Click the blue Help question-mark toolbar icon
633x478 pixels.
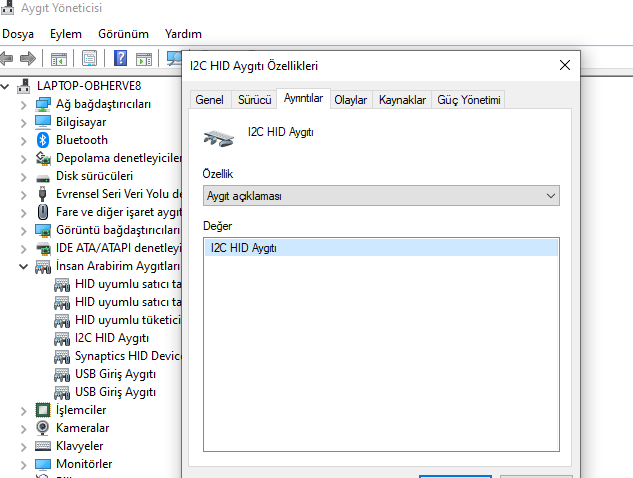pyautogui.click(x=121, y=59)
